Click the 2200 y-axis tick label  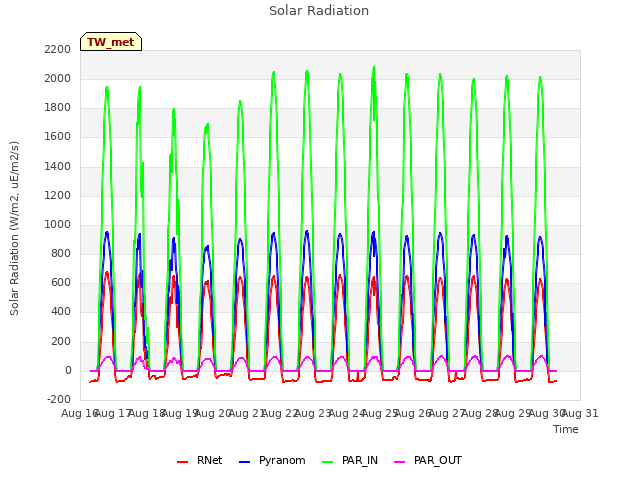point(58,49)
